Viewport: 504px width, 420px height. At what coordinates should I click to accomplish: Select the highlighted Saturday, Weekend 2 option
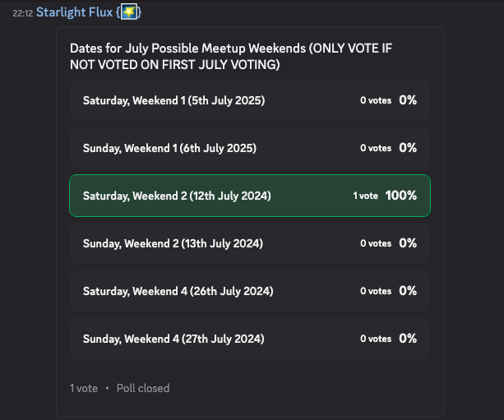click(x=250, y=196)
